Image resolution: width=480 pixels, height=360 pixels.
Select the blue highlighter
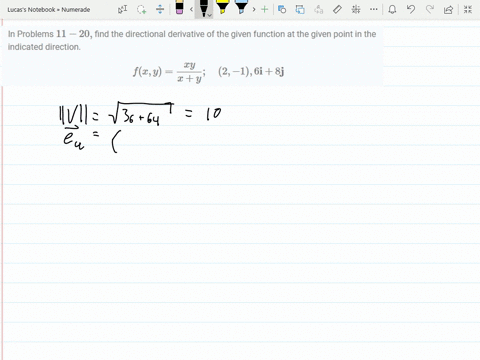coord(241,7)
